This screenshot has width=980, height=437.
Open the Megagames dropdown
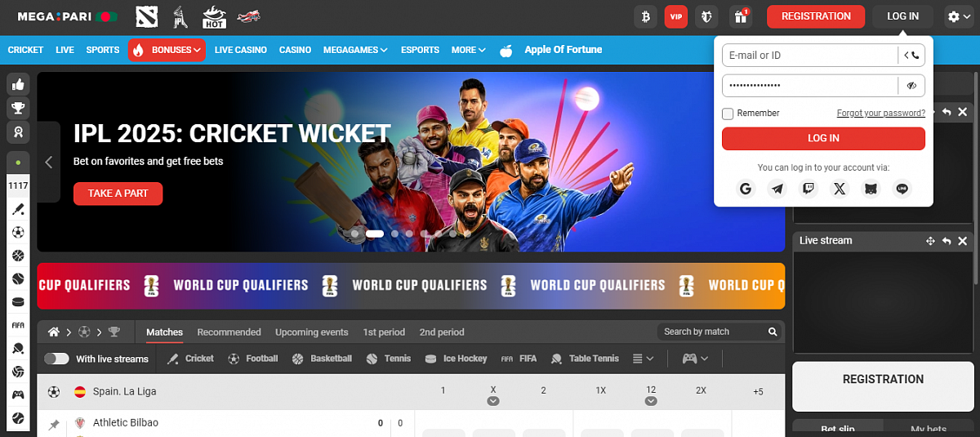coord(355,50)
